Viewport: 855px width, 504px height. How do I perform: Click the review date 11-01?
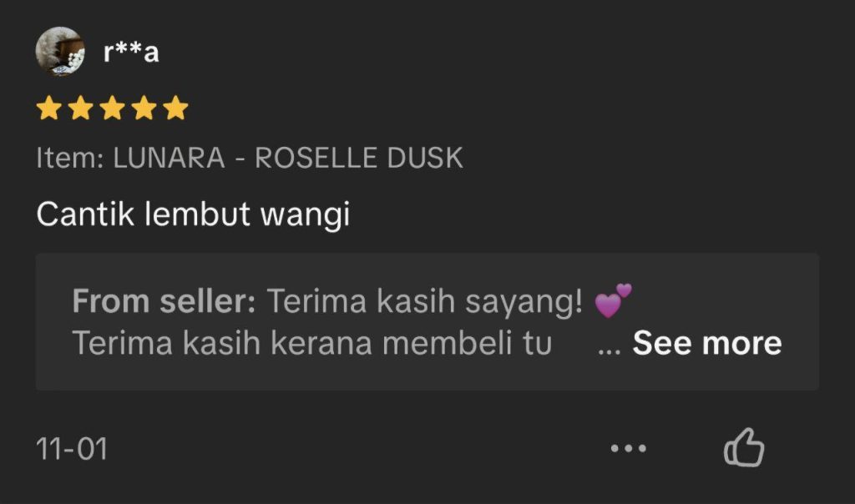pyautogui.click(x=72, y=449)
